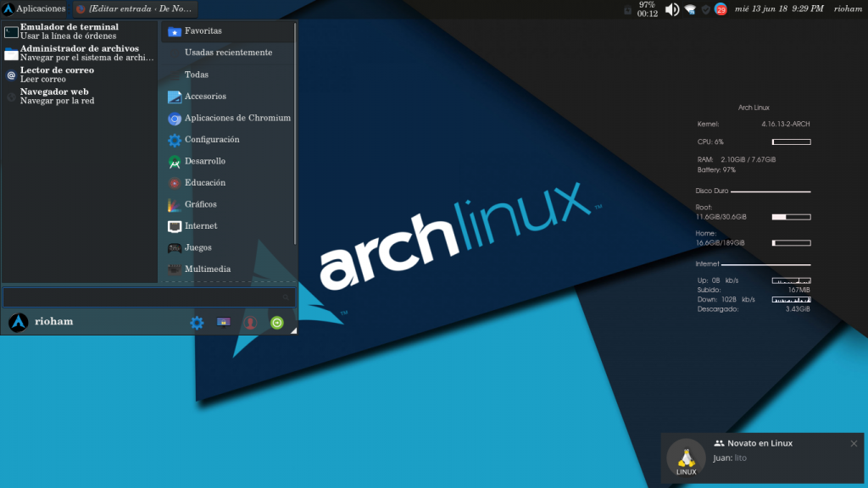
Task: Click the category list scrollbar in the menu
Action: (x=295, y=133)
